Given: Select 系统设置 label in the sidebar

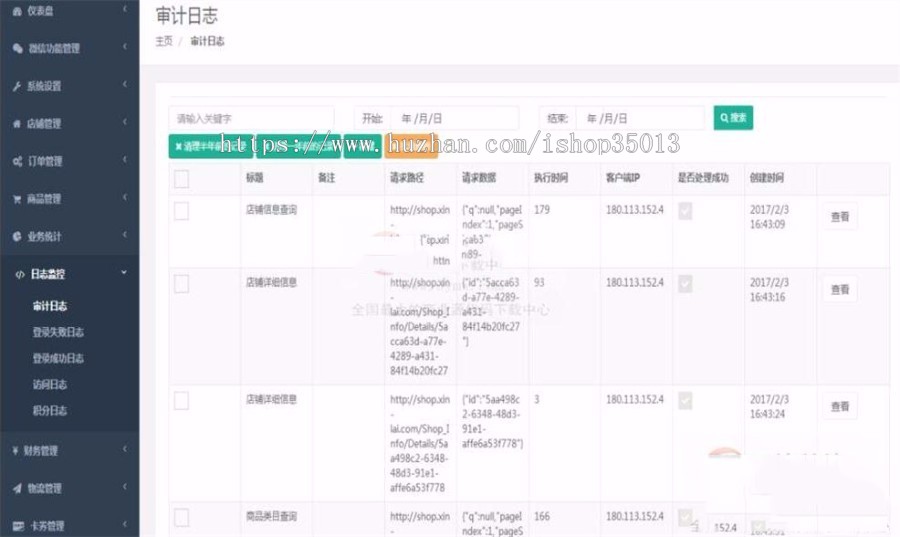Looking at the screenshot, I should click(x=44, y=87).
